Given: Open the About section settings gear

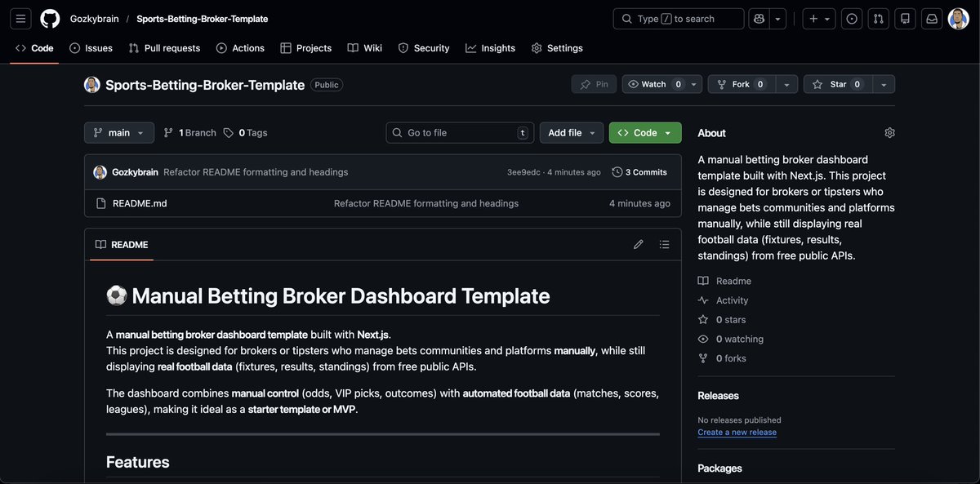Looking at the screenshot, I should click(889, 131).
